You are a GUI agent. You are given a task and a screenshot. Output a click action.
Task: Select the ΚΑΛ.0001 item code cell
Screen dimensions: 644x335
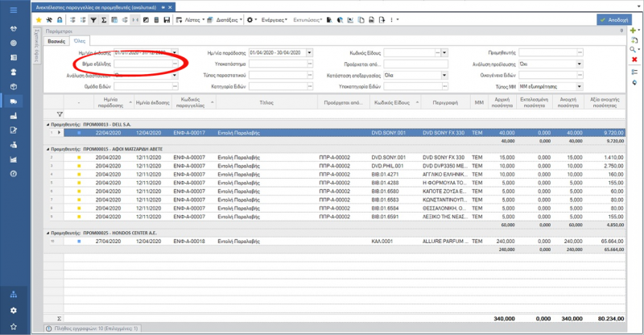pyautogui.click(x=394, y=242)
